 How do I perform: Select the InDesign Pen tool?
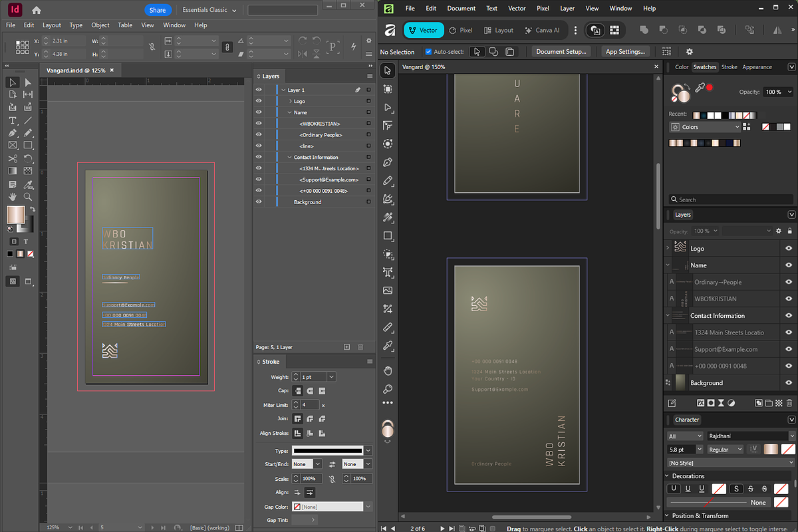click(x=13, y=133)
